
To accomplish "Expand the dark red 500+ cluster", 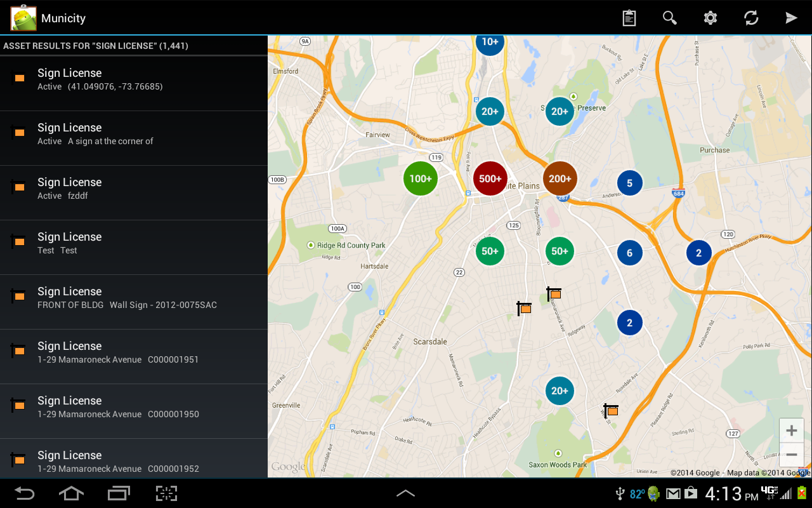I will point(490,178).
